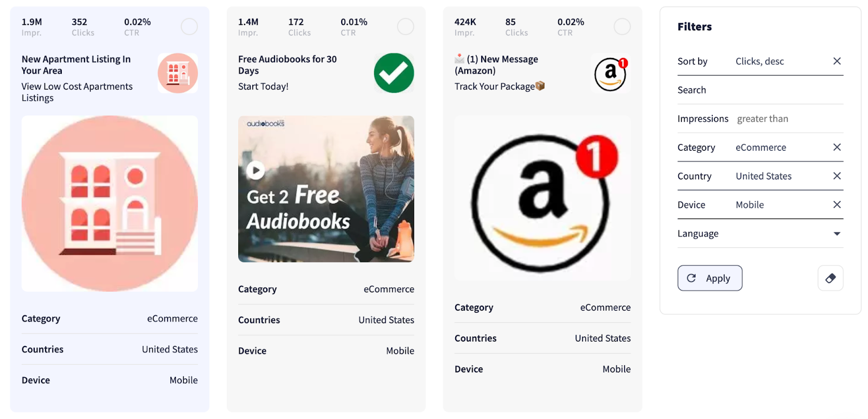Expand the Language dropdown arrow
Screen dimensions: 868x419
click(x=837, y=234)
